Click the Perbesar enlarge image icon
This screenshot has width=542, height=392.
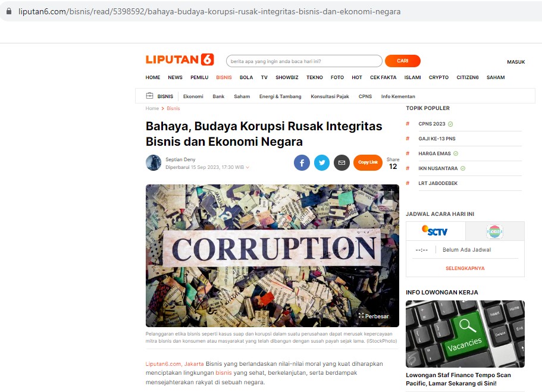361,316
